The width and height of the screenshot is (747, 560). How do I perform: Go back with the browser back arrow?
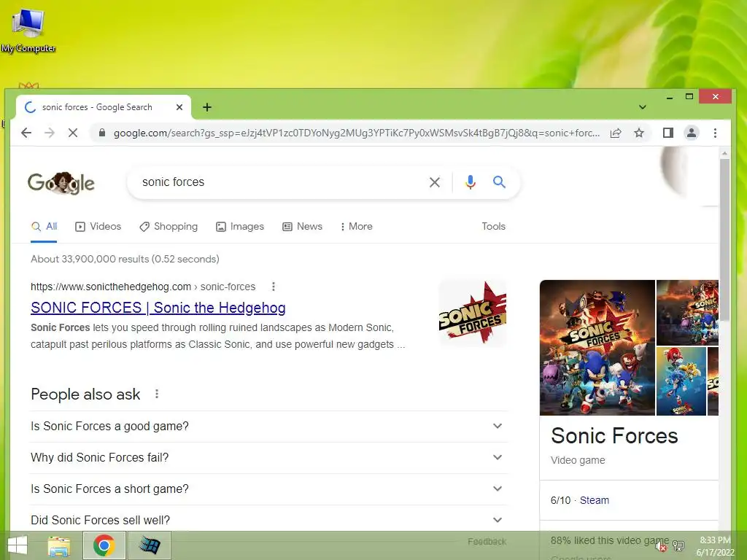point(26,133)
